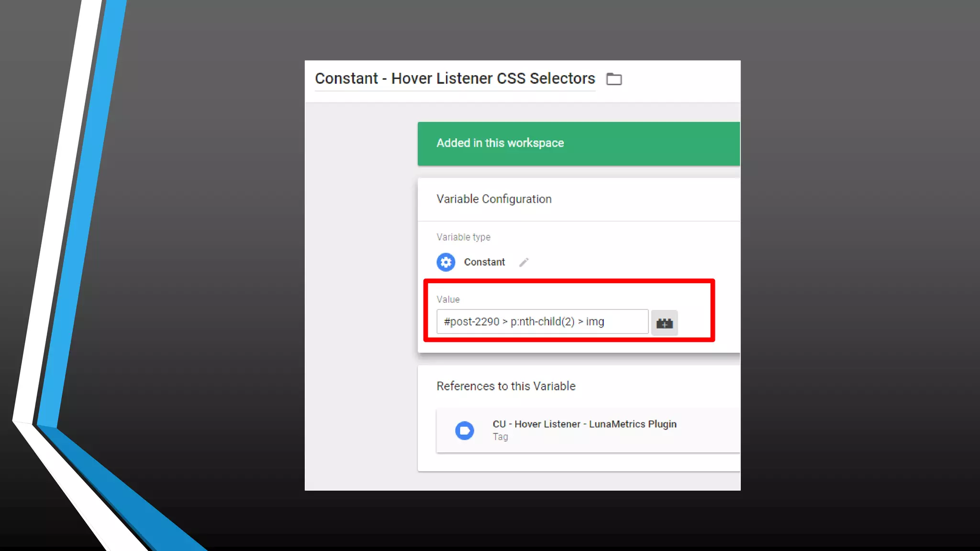This screenshot has height=551, width=980.
Task: Rename the variable via its title field
Action: point(455,78)
